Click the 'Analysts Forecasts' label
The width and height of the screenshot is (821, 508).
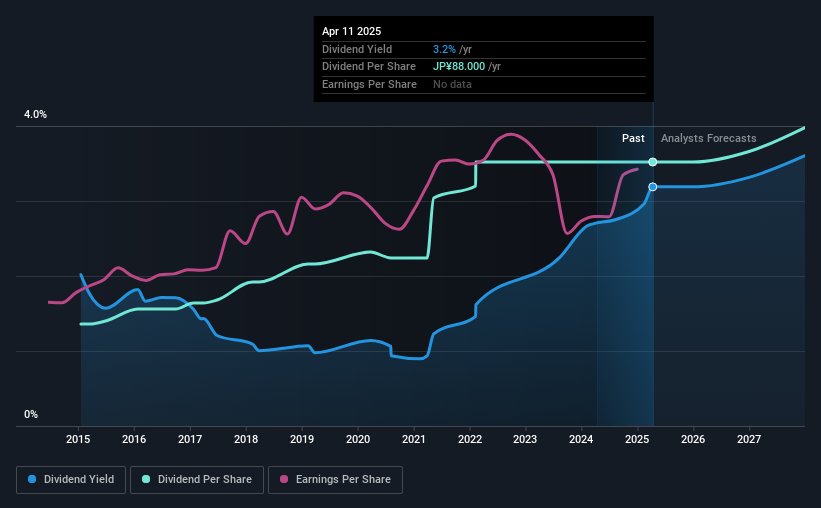tap(708, 138)
